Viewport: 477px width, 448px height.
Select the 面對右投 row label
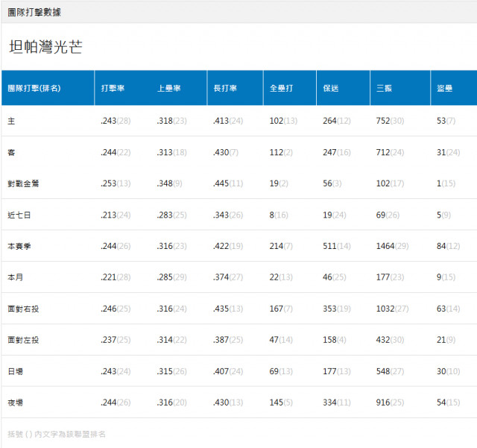(x=23, y=309)
